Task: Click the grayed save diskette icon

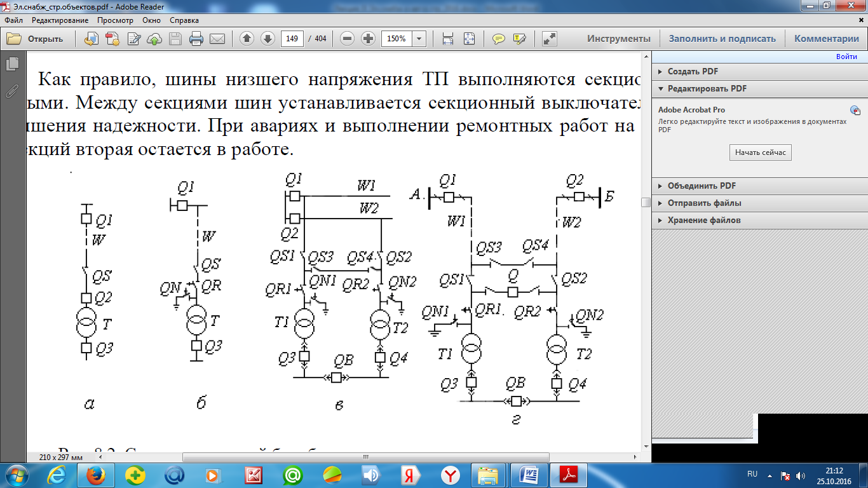Action: (175, 39)
